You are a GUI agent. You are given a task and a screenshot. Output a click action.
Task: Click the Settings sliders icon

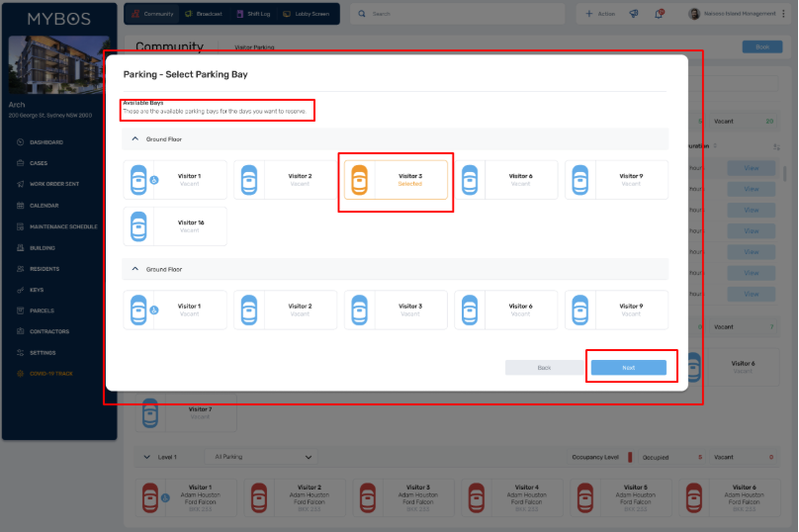[20, 353]
